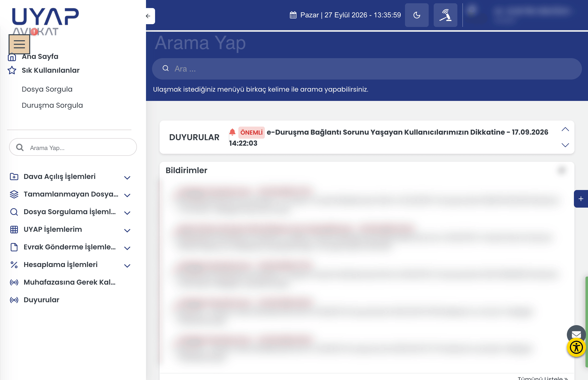Open Duruşma Sorgula shortcut

coord(52,105)
